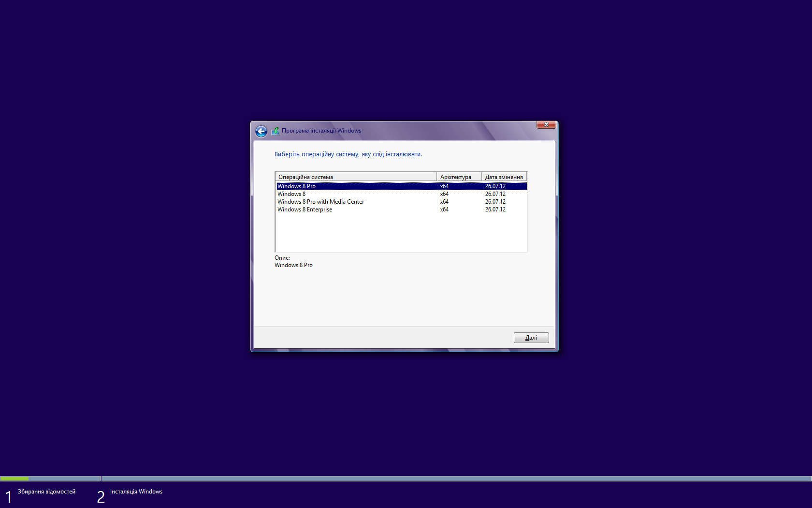
Task: Click the Програма інсталяції Windows title
Action: click(321, 131)
